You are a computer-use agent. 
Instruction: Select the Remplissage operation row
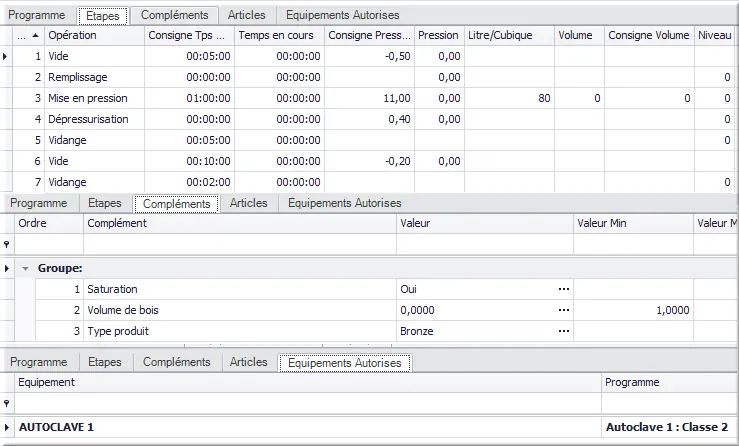[x=368, y=77]
